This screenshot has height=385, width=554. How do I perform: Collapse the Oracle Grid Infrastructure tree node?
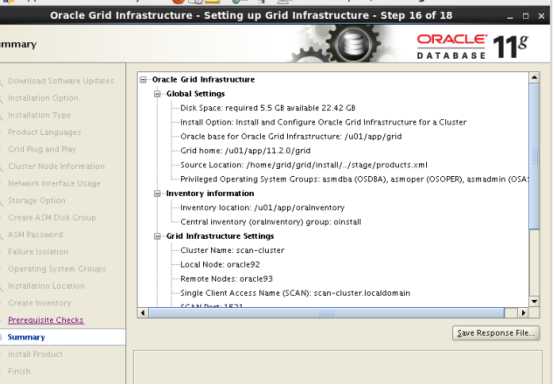pyautogui.click(x=143, y=80)
